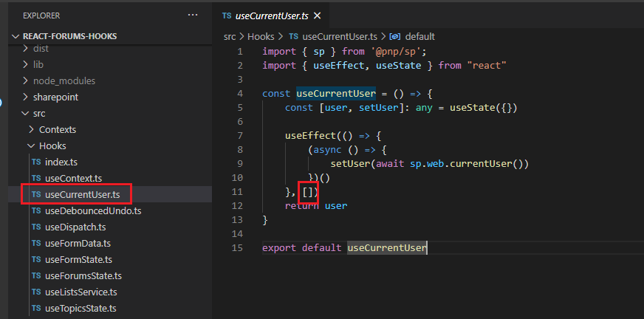Open the Explorer more actions ellipsis
The image size is (644, 319).
(x=193, y=15)
